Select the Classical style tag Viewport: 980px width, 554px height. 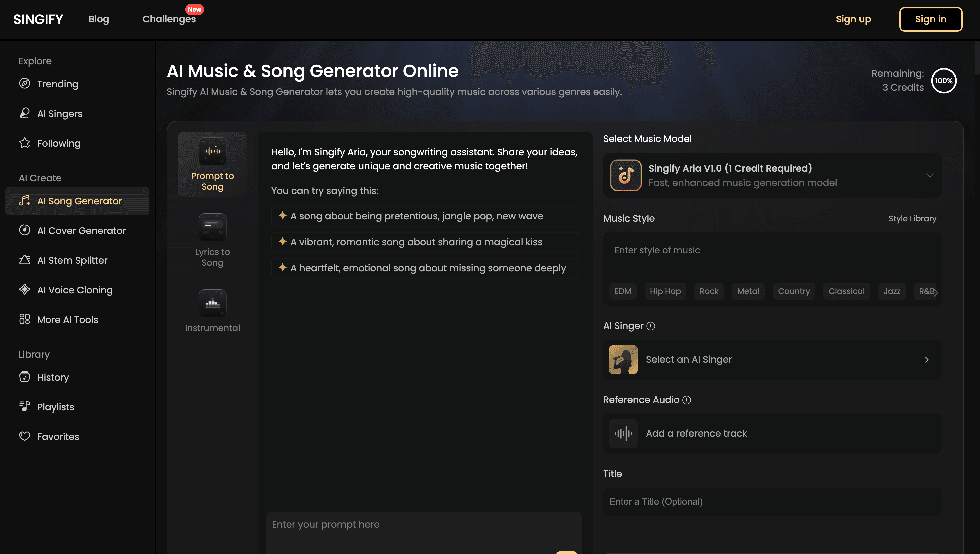[x=846, y=291]
